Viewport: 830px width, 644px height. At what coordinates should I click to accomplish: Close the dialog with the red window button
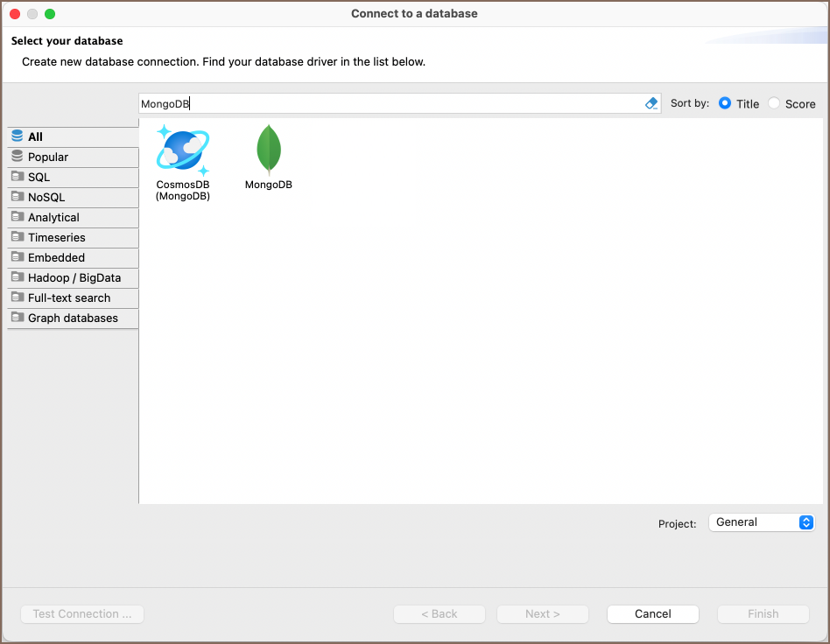pos(15,14)
